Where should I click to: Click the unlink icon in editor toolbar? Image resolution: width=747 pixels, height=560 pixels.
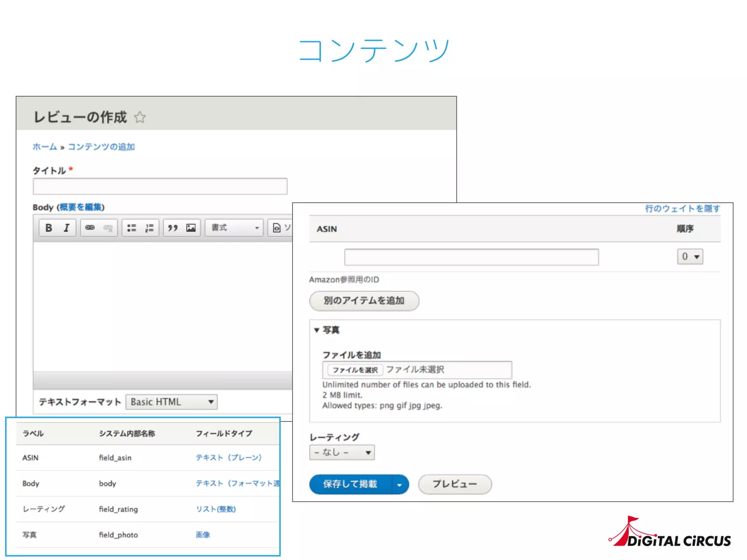pyautogui.click(x=108, y=228)
